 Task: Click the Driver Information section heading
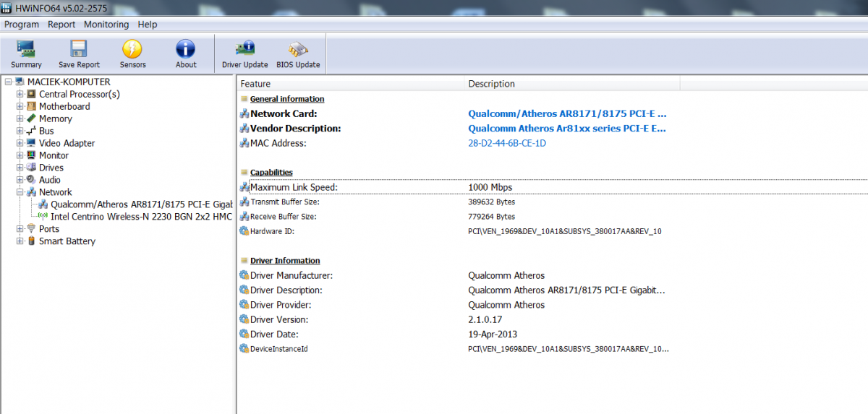285,261
